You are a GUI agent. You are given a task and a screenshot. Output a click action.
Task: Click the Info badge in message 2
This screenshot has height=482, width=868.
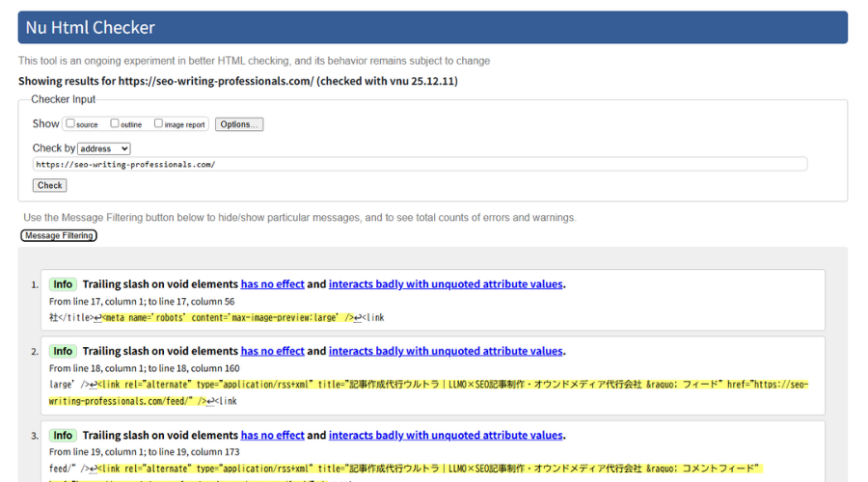click(x=63, y=352)
